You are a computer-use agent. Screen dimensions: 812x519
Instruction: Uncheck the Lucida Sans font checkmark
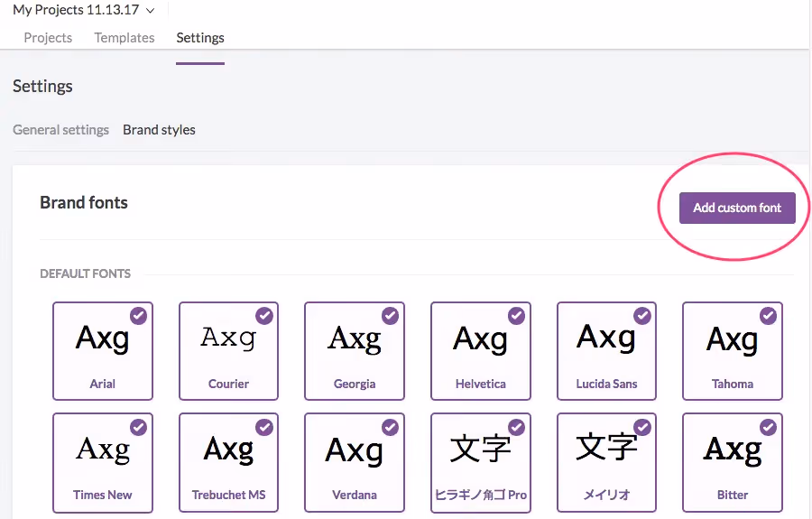(642, 315)
